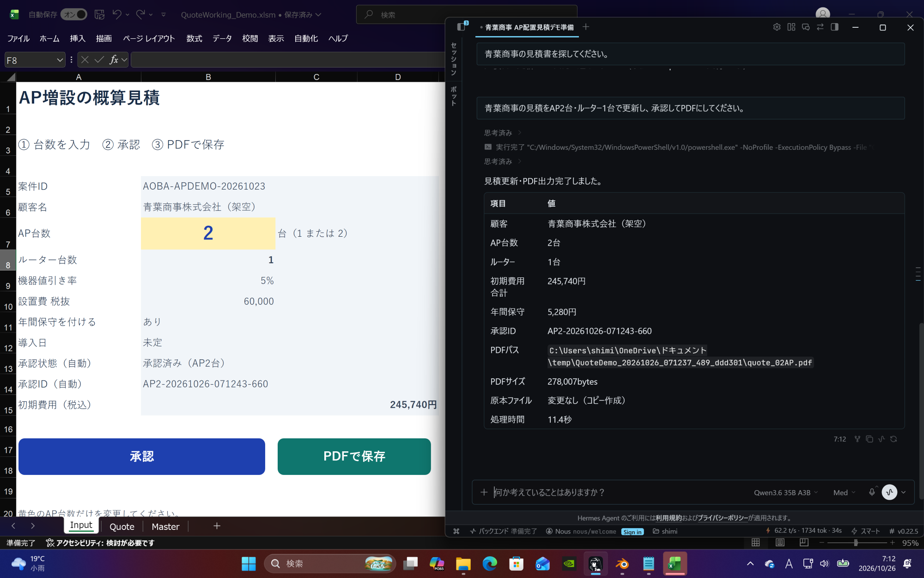924x578 pixels.
Task: Click the swap arrows icon in Hermes header
Action: (x=820, y=27)
